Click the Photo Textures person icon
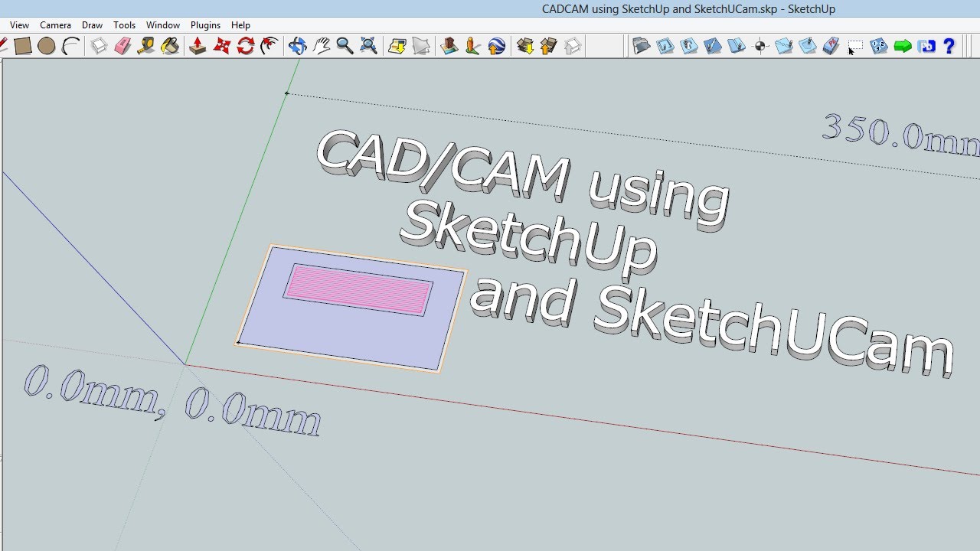 472,46
